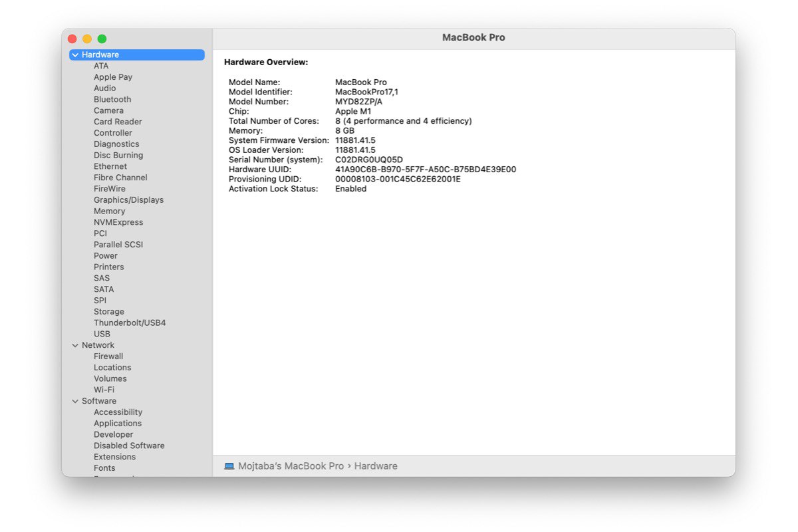The width and height of the screenshot is (798, 532).
Task: Open the Card Reader entry
Action: (x=118, y=122)
